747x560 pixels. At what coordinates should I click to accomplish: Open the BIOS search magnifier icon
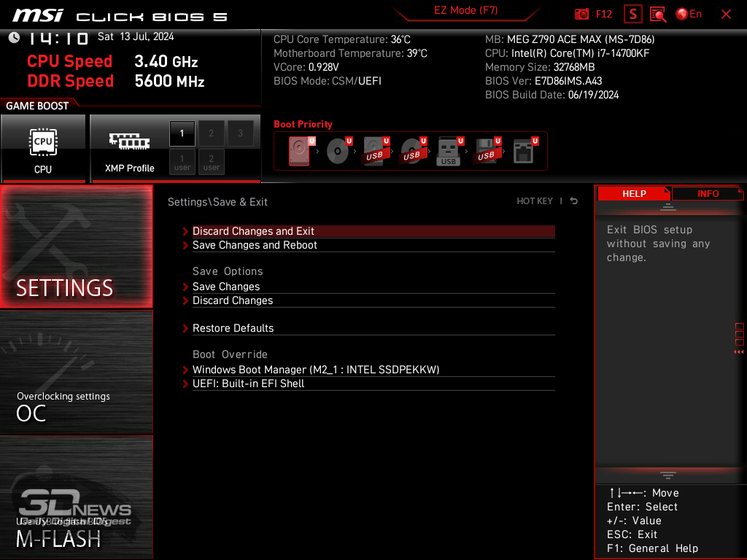[x=658, y=15]
